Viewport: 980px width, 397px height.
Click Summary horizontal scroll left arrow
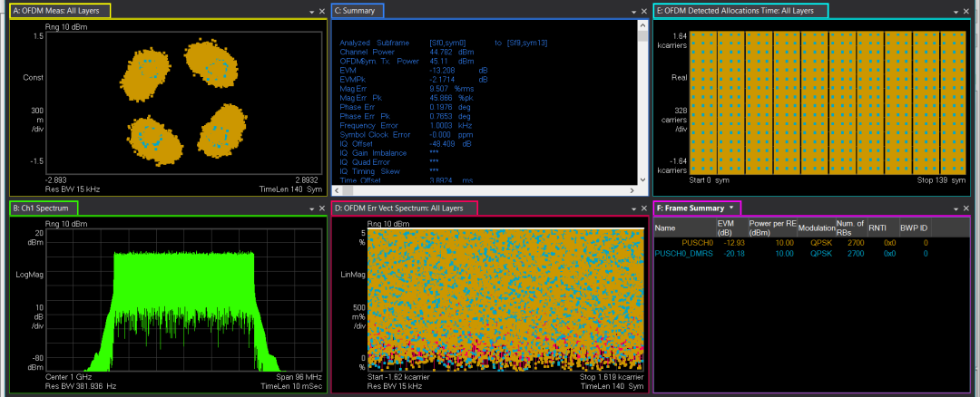(x=337, y=189)
